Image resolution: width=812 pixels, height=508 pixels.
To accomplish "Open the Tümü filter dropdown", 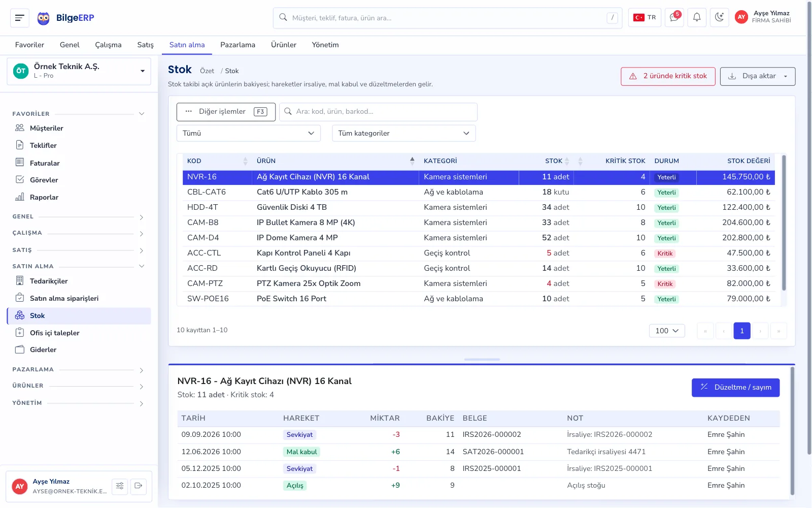I will tap(249, 133).
